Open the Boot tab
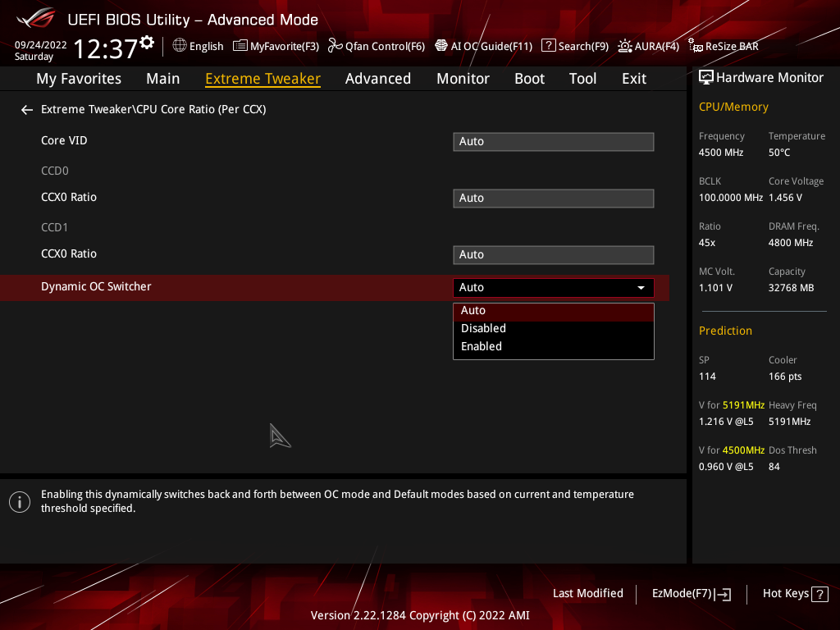Screen dimensions: 840x630 pyautogui.click(x=529, y=79)
